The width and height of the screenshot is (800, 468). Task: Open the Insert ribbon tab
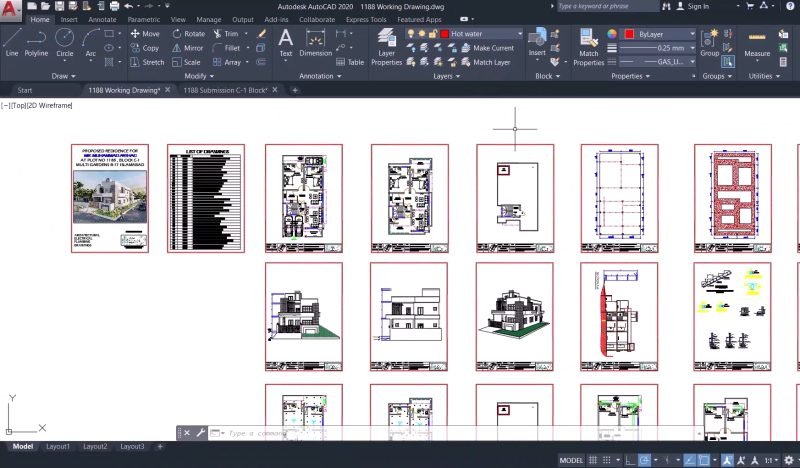coord(69,19)
